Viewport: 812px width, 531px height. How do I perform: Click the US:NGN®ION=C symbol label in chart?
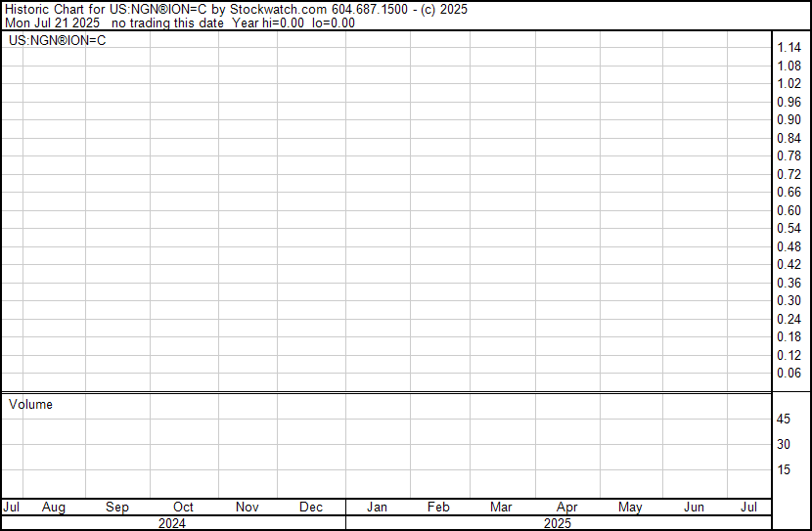click(x=58, y=40)
